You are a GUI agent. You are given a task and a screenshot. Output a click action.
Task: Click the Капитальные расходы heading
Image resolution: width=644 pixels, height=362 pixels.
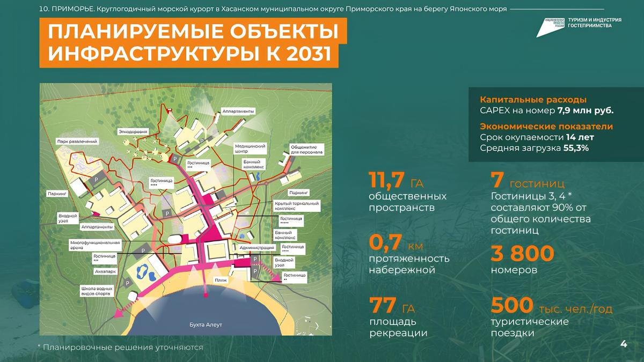click(x=533, y=100)
